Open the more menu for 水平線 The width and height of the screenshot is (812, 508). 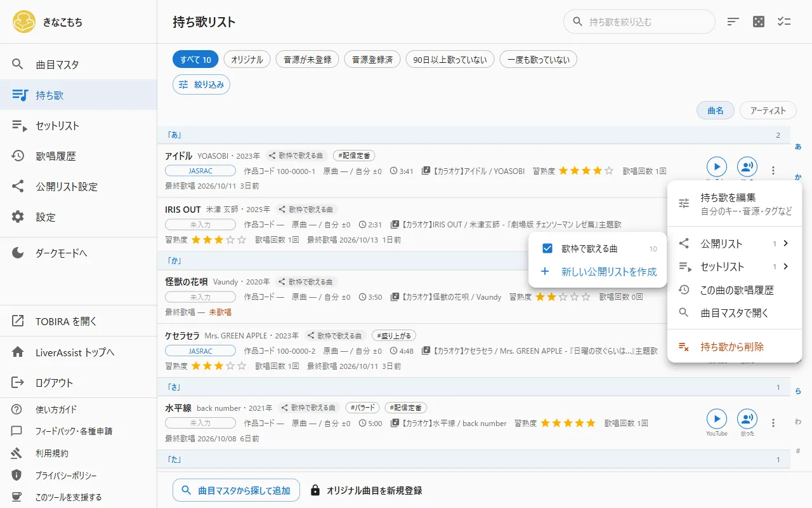(x=773, y=422)
